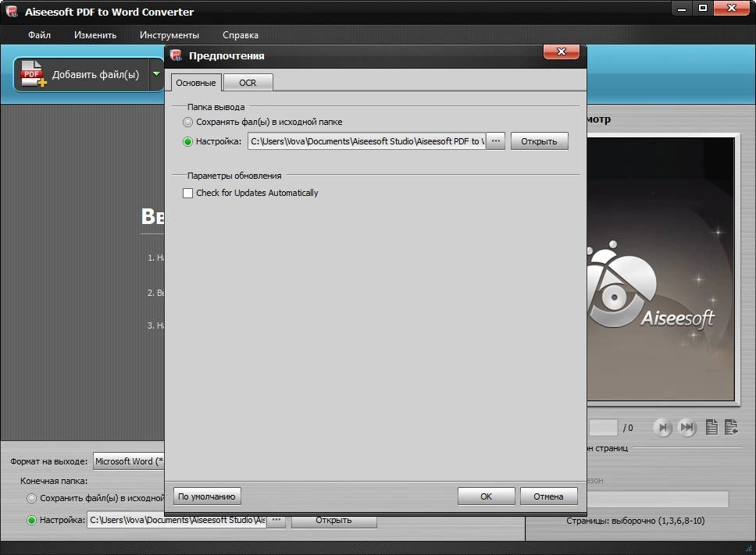Cancel the dialog with Отмена
The width and height of the screenshot is (756, 555).
[x=548, y=496]
